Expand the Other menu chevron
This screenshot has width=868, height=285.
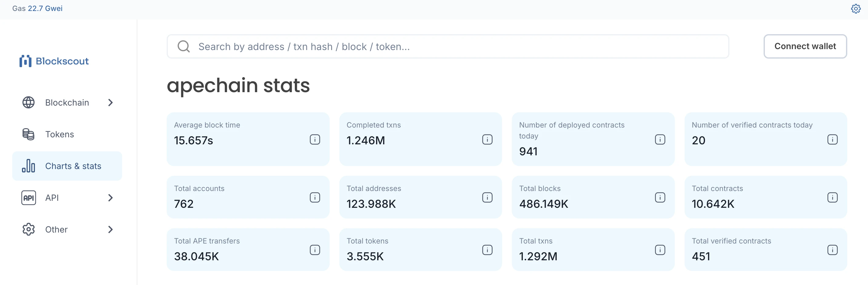[110, 229]
